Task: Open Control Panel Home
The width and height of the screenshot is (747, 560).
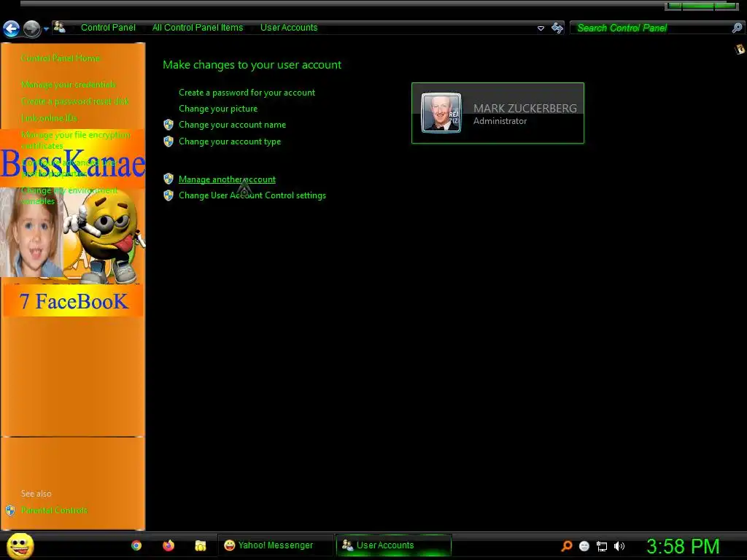Action: point(61,58)
